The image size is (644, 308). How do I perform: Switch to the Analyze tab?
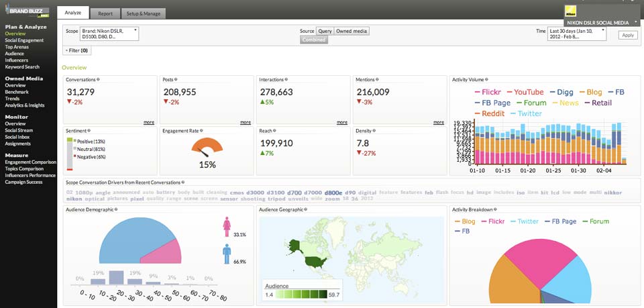tap(72, 13)
